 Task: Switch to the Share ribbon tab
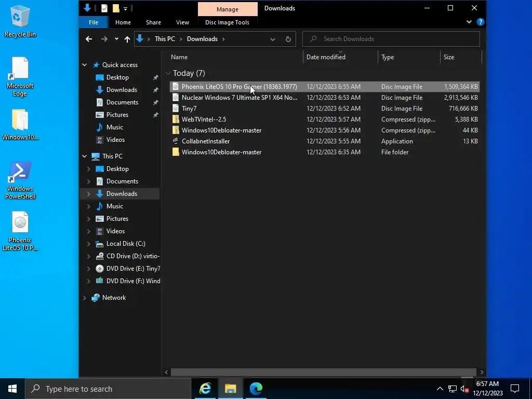153,22
